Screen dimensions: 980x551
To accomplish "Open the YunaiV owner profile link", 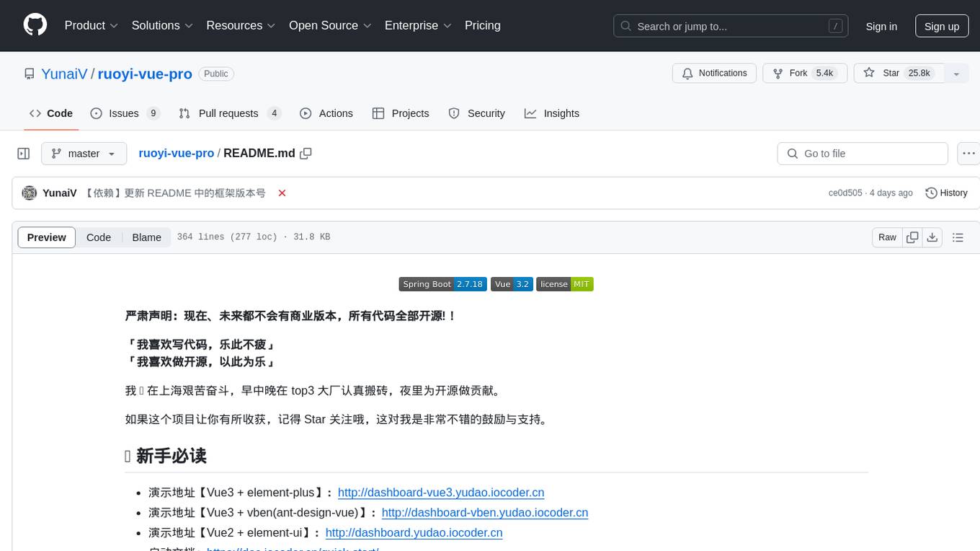I will (64, 74).
